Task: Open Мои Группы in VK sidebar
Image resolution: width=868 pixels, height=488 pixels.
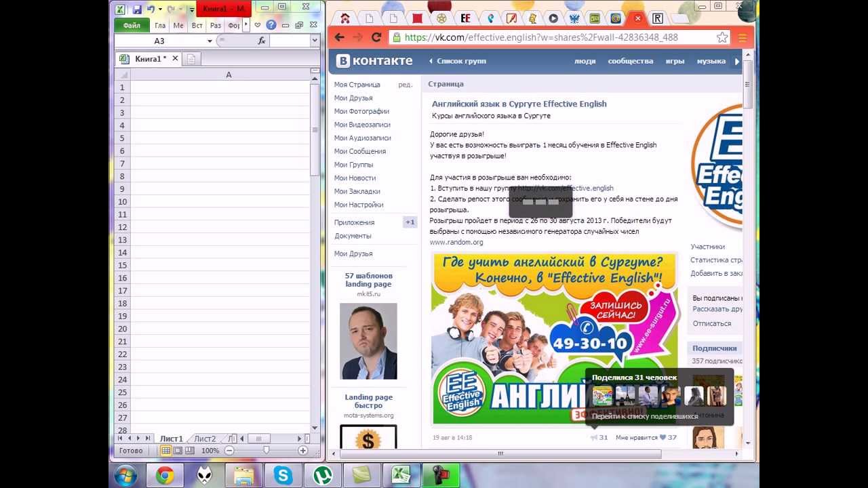Action: 353,165
